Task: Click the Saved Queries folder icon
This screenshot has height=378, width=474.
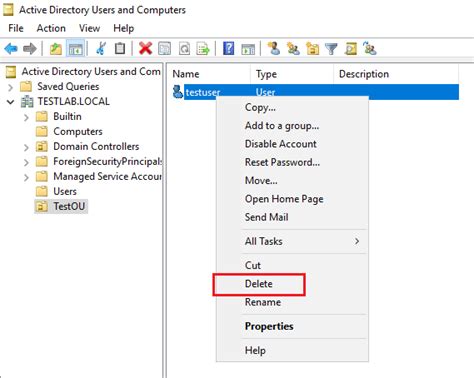Action: 26,87
